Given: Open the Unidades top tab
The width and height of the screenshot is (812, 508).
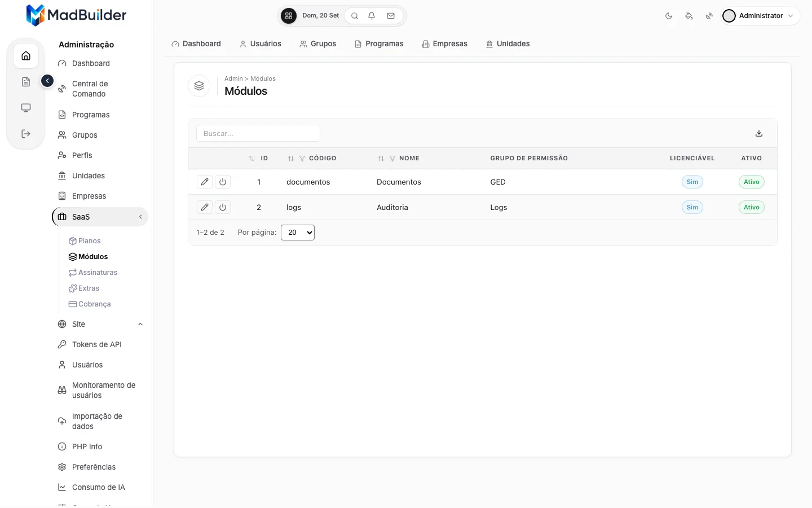Looking at the screenshot, I should pos(508,43).
